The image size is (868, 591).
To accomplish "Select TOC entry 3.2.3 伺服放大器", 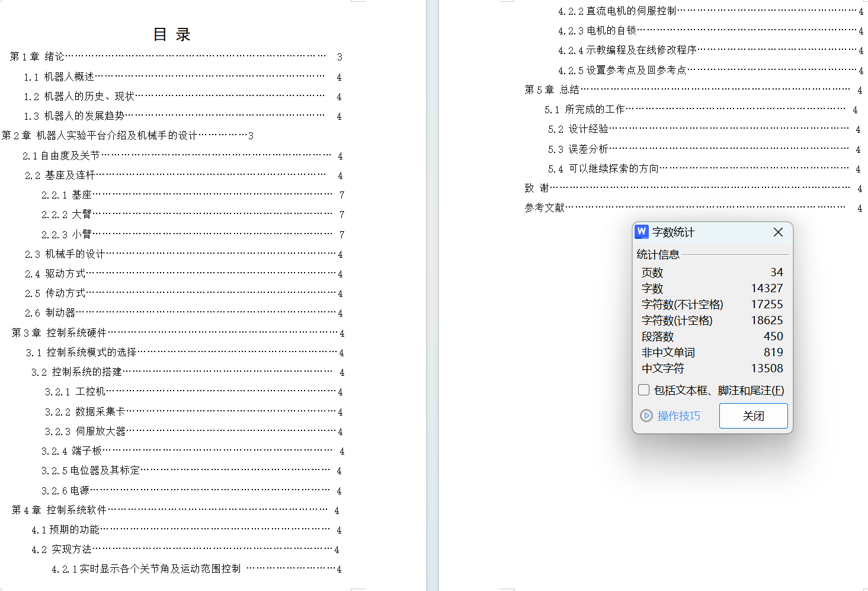I will point(194,432).
